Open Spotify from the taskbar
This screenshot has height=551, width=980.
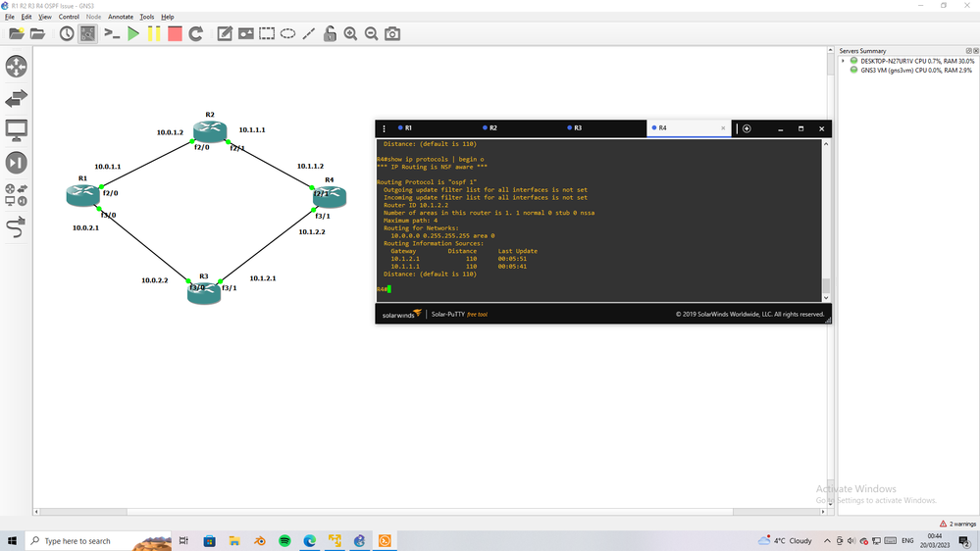pyautogui.click(x=284, y=541)
